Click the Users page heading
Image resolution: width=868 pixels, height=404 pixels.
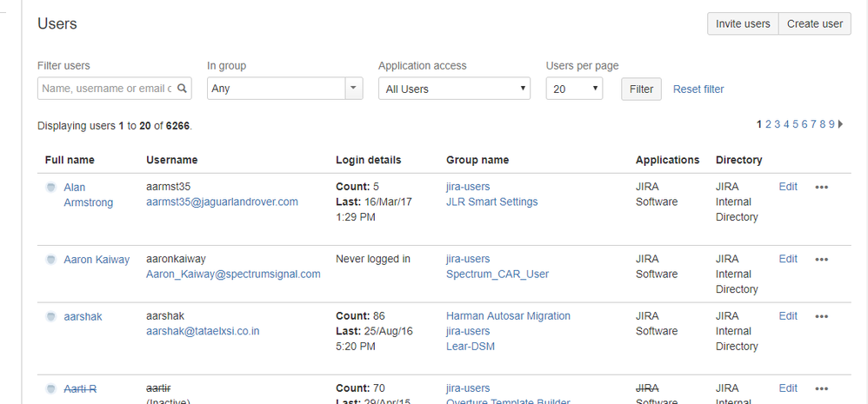click(x=57, y=23)
